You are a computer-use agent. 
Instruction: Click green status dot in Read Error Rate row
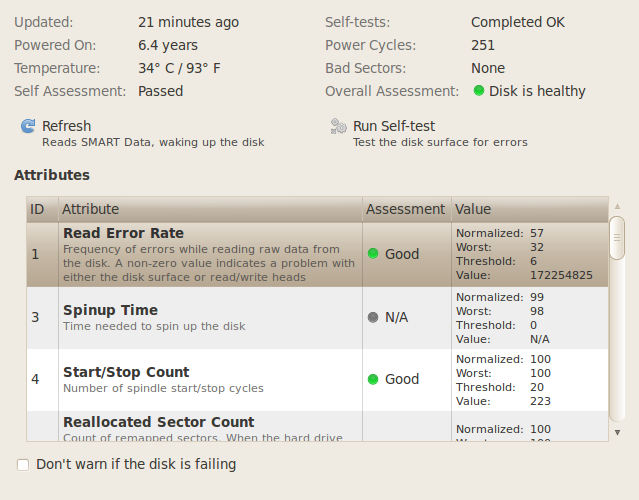coord(373,253)
